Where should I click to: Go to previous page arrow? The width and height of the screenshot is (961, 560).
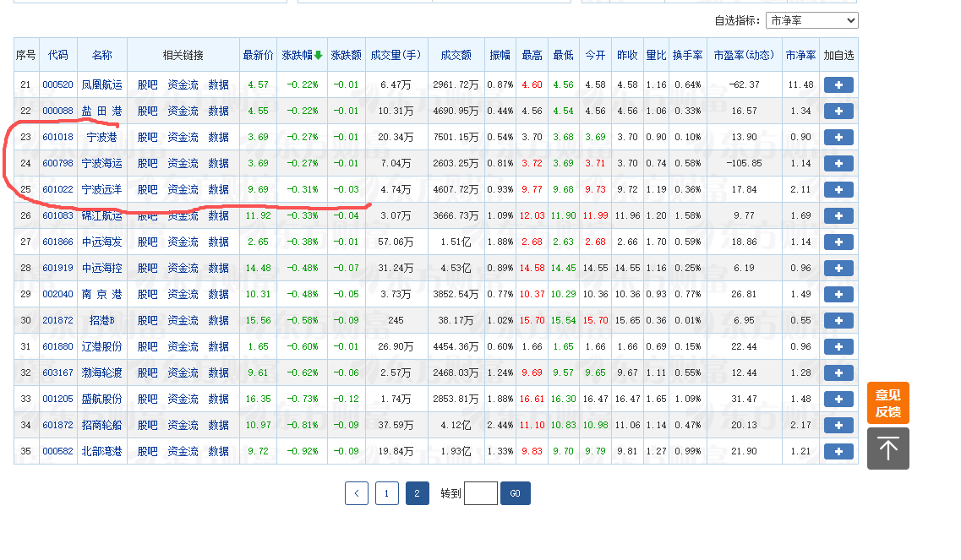356,493
